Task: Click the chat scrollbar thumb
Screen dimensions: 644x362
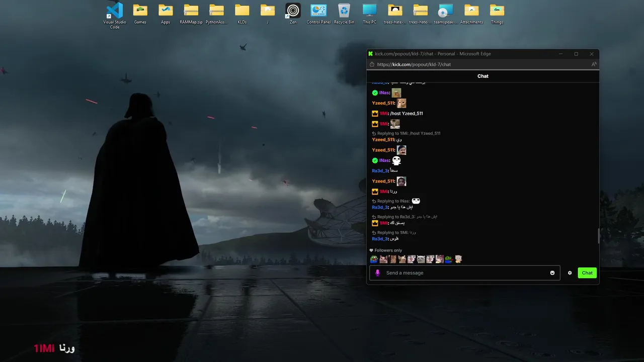Action: 598,236
